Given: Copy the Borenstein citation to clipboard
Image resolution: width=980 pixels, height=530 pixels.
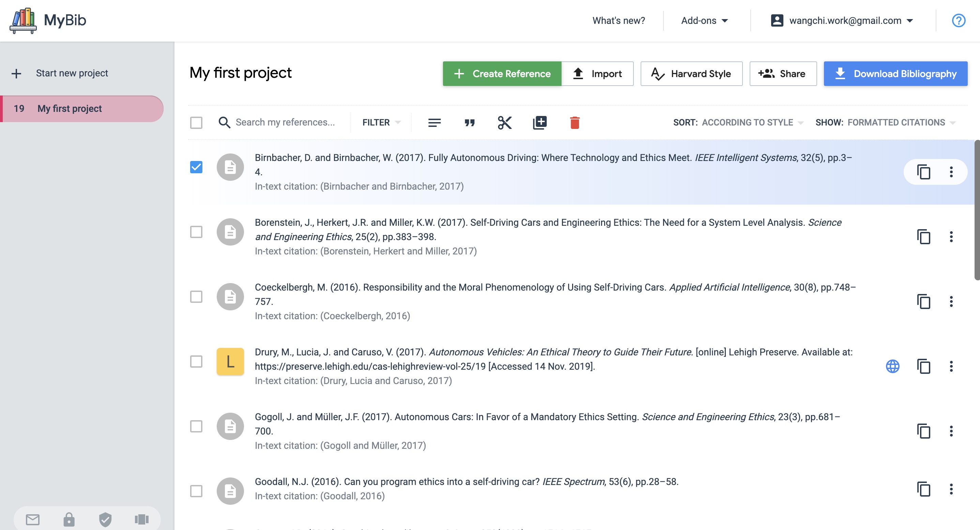Looking at the screenshot, I should click(923, 237).
